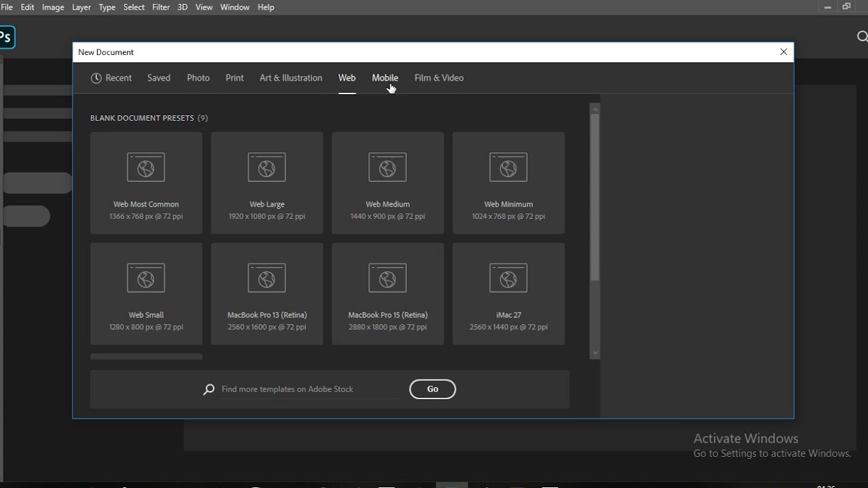Click the presets scrollbar down arrow
Image resolution: width=868 pixels, height=488 pixels.
coord(595,353)
